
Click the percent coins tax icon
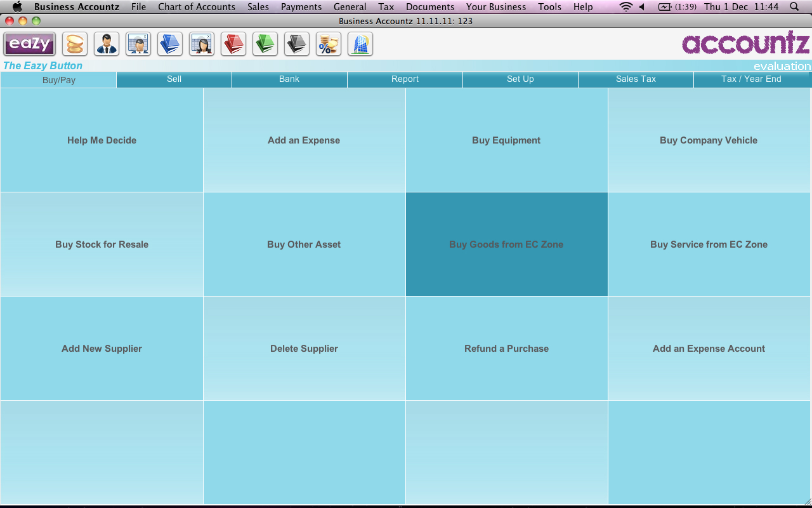coord(329,44)
